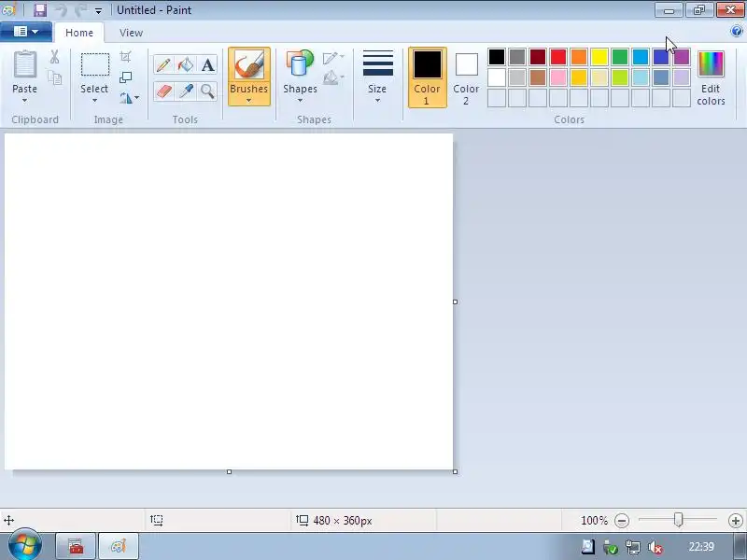This screenshot has width=747, height=560.
Task: Select the Eraser tool
Action: [x=163, y=91]
